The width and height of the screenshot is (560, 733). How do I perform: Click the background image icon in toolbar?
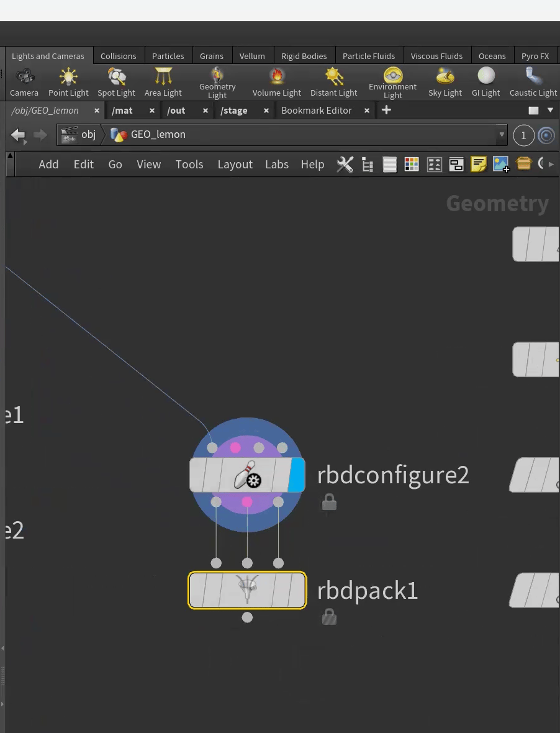[500, 165]
